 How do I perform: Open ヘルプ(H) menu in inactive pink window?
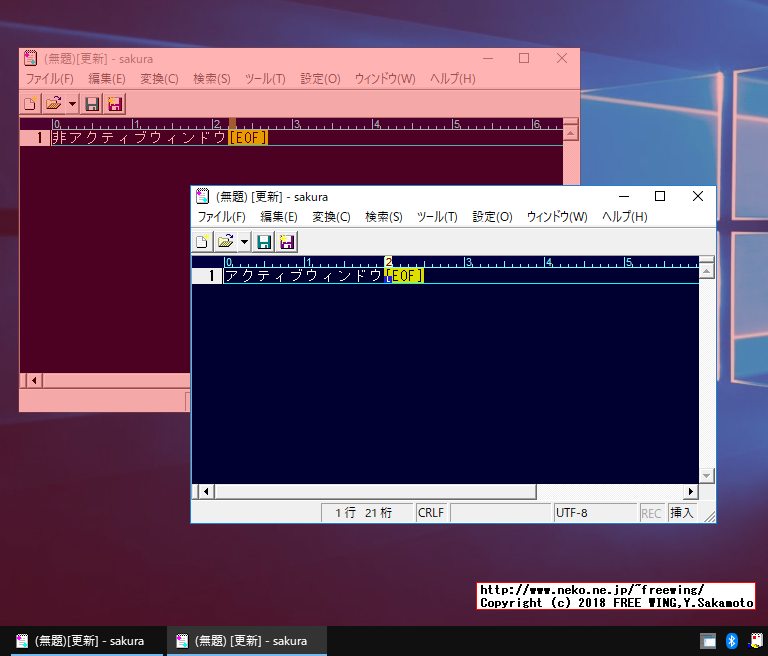pos(453,78)
